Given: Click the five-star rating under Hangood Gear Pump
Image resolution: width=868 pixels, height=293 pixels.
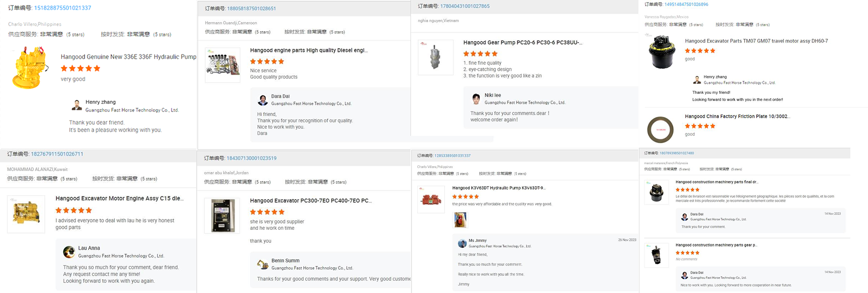Looking at the screenshot, I should click(480, 54).
